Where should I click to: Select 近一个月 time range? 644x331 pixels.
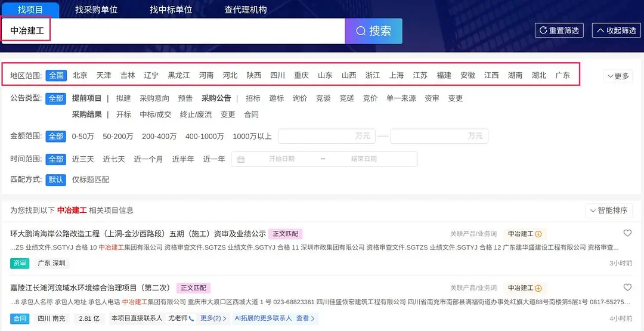tap(148, 159)
